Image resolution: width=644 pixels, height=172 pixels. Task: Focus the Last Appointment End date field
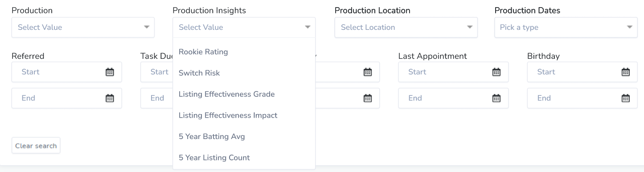click(453, 98)
